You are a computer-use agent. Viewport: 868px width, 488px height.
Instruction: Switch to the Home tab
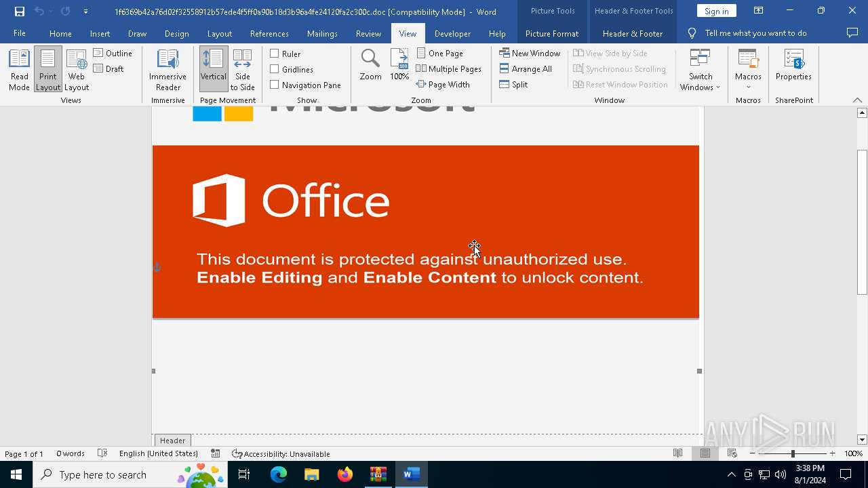tap(60, 33)
